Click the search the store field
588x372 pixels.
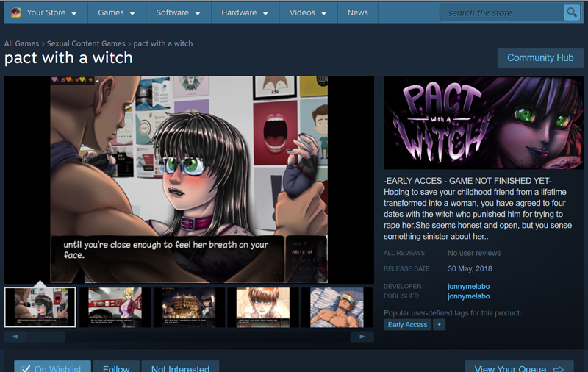(502, 12)
